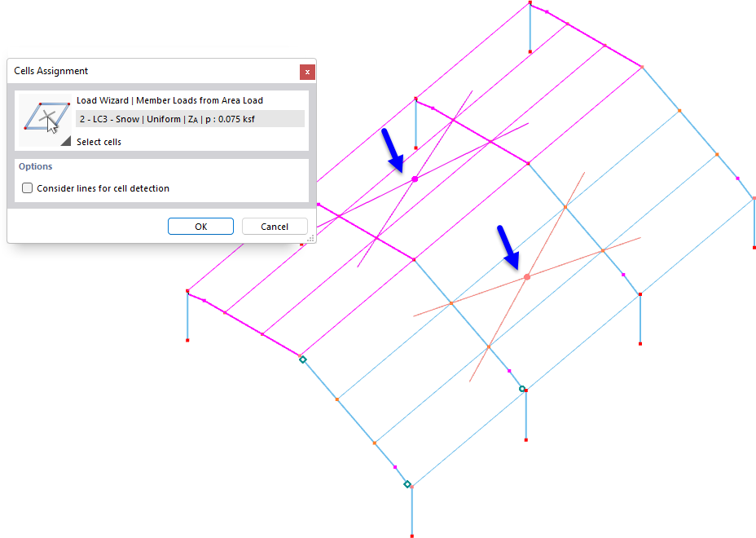This screenshot has width=756, height=538.
Task: Click the Select cells label
Action: [x=99, y=141]
